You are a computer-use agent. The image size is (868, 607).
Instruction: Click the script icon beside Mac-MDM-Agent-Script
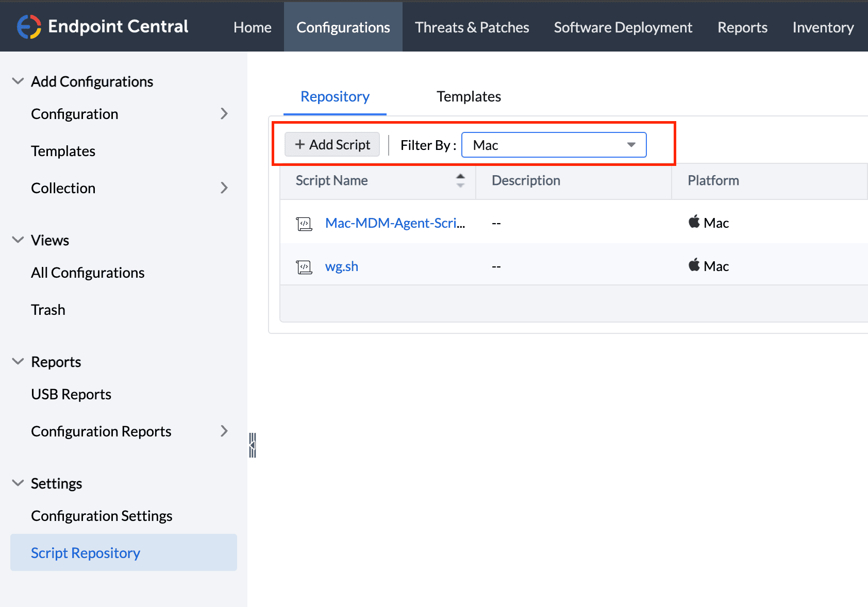coord(304,224)
